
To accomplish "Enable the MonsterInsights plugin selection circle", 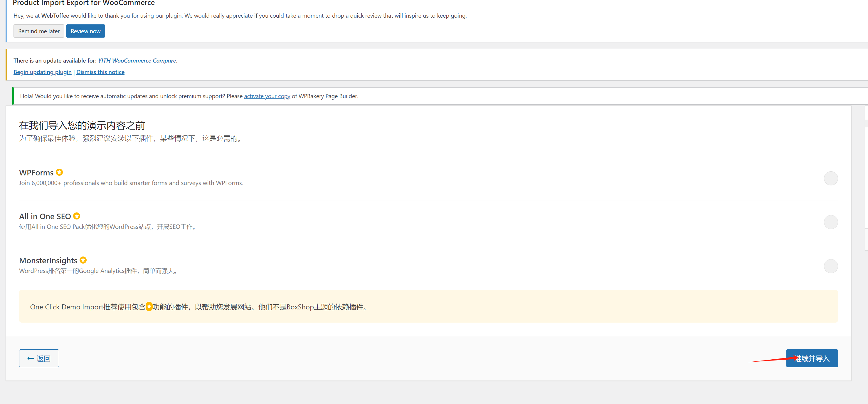I will [x=831, y=266].
